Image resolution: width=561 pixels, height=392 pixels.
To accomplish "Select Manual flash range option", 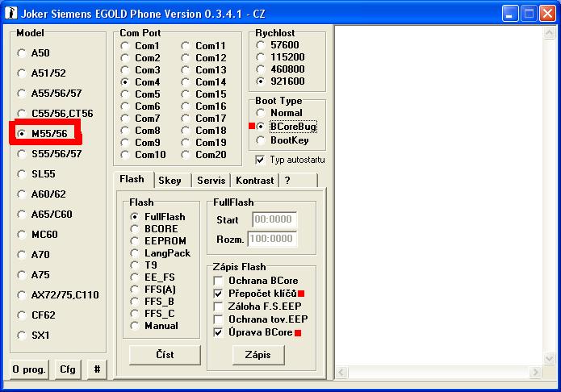I will pyautogui.click(x=135, y=326).
